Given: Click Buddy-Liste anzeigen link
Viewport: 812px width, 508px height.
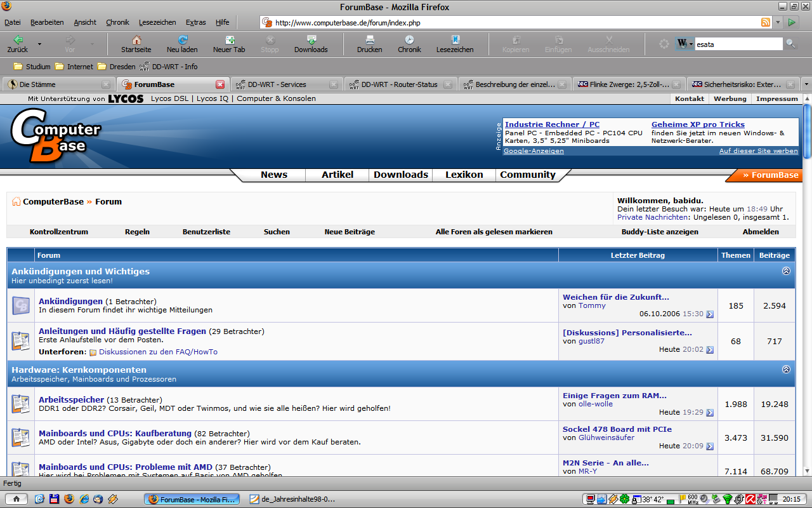Looking at the screenshot, I should click(660, 232).
